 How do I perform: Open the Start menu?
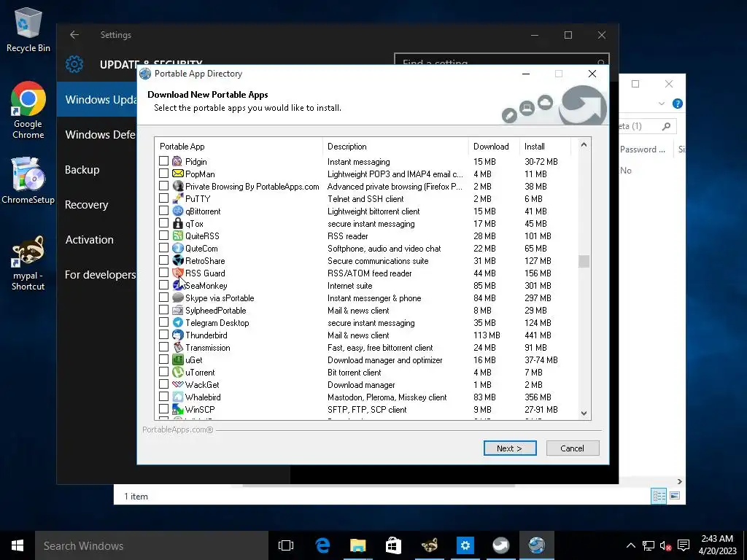pyautogui.click(x=18, y=545)
